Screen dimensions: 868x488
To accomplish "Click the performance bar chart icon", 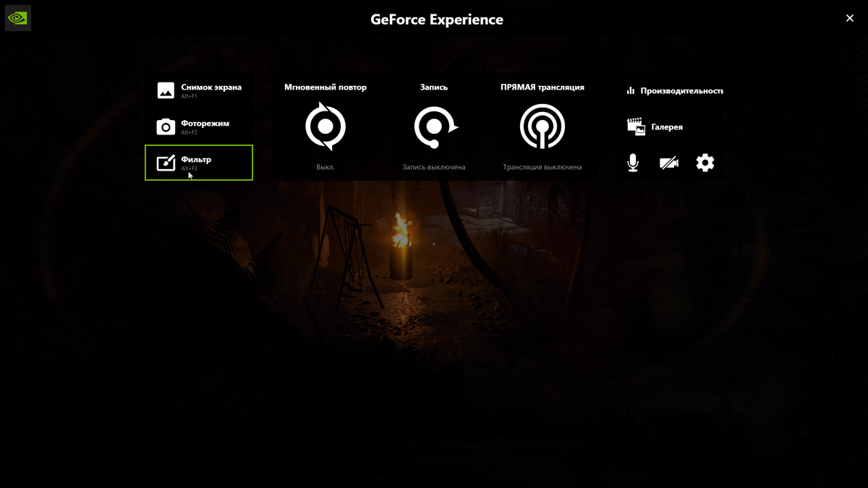I will (x=631, y=91).
